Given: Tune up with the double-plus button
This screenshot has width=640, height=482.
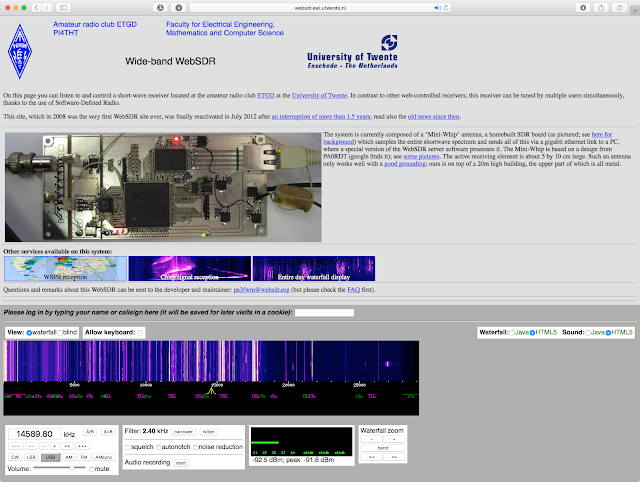Looking at the screenshot, I should click(x=67, y=446).
